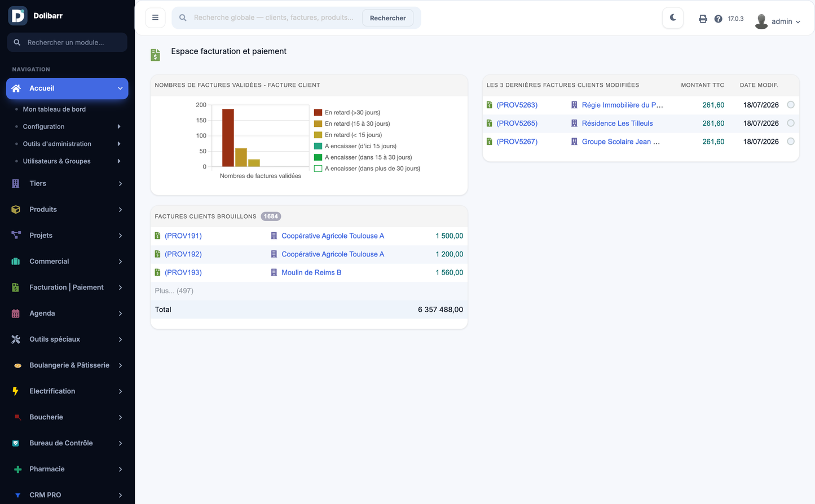Click building icon beside Régie Immobilière
This screenshot has width=815, height=504.
pos(574,105)
